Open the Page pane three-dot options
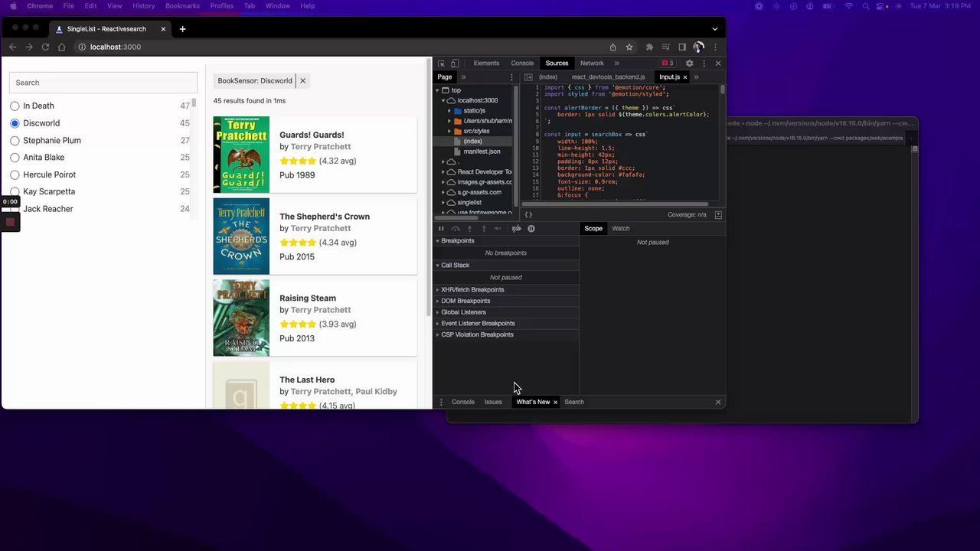This screenshot has width=980, height=551. point(511,77)
